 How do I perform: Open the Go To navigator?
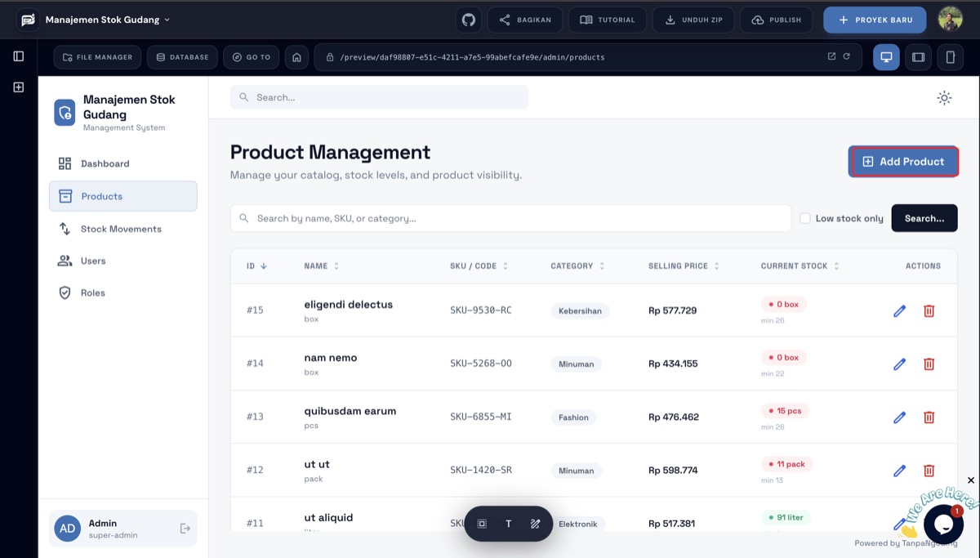point(251,57)
